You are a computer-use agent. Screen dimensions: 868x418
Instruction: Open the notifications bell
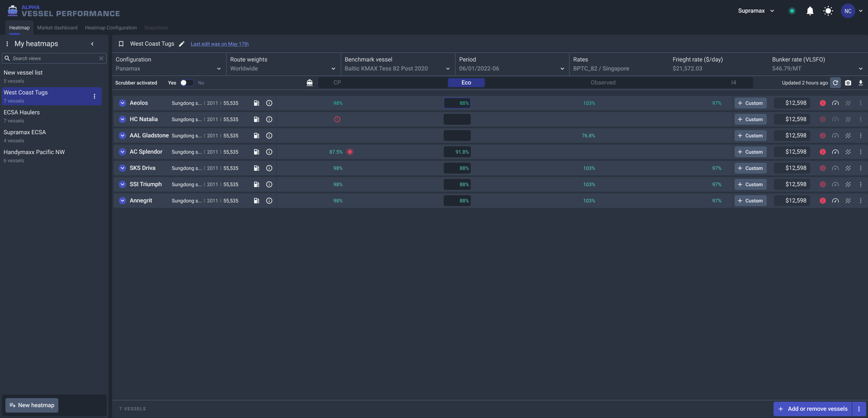pos(810,11)
